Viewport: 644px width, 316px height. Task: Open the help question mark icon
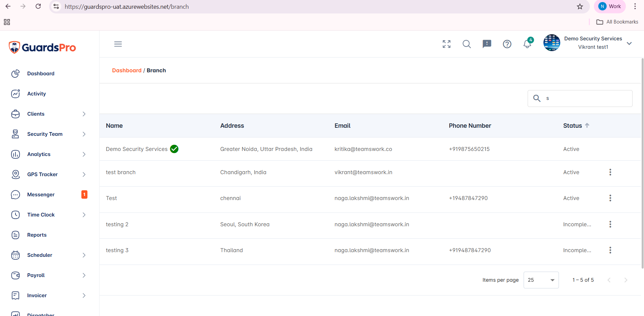tap(507, 44)
